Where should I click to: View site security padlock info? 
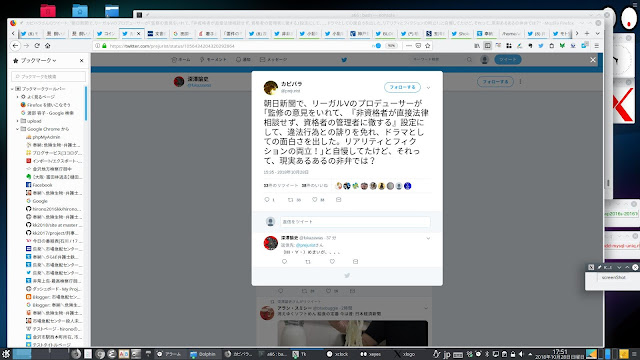104,46
